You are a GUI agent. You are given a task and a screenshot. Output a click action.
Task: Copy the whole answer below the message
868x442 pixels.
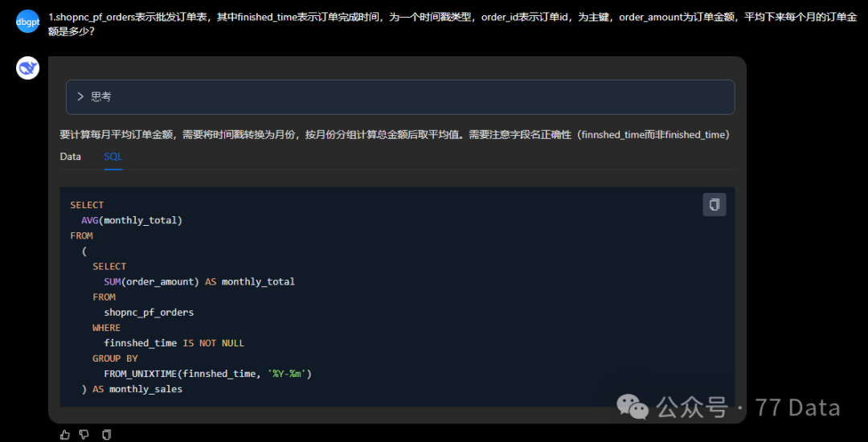click(x=107, y=434)
